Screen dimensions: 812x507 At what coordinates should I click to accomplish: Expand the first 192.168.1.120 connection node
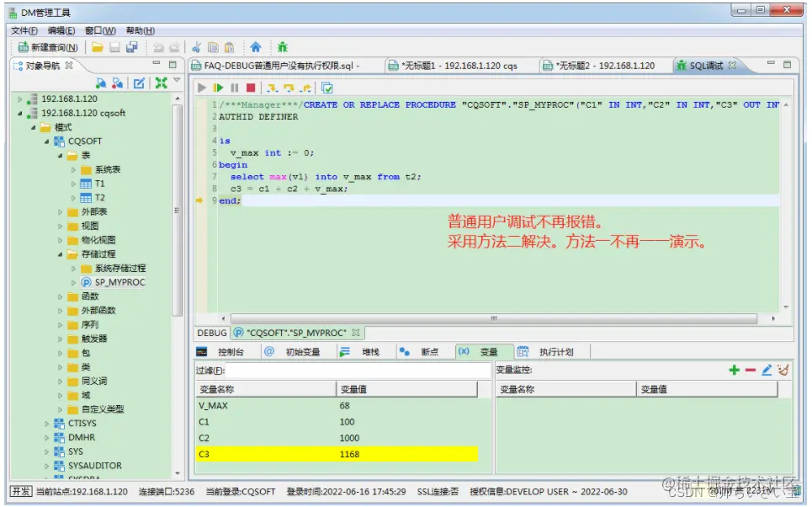pos(20,99)
